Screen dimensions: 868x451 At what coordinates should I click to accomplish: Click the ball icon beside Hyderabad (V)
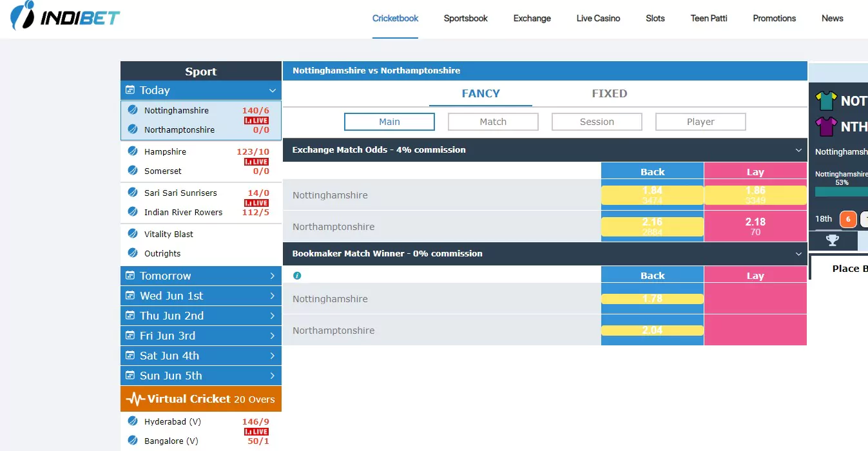(x=133, y=421)
